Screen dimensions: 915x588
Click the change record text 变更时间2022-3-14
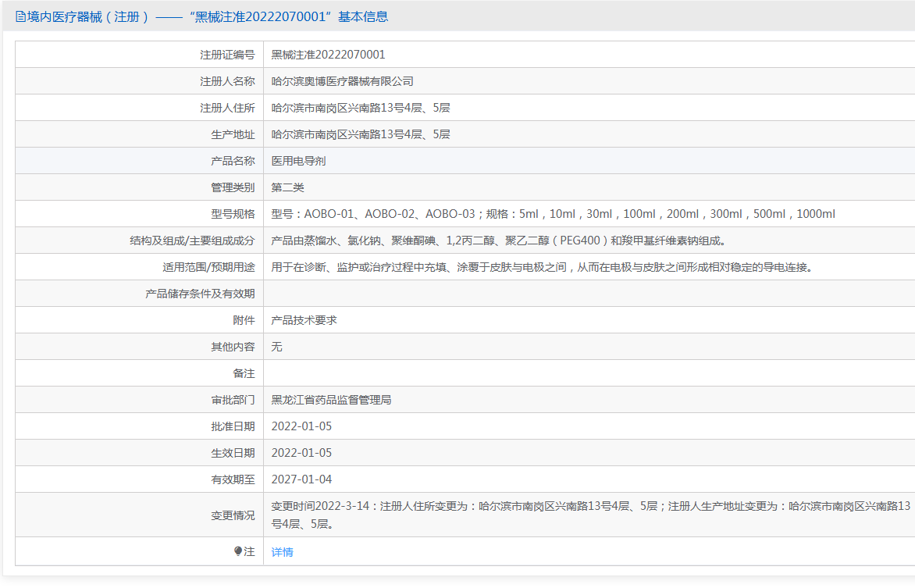(590, 515)
